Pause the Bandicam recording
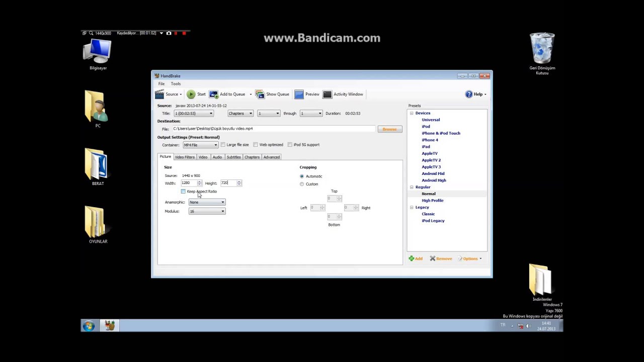 pos(176,33)
